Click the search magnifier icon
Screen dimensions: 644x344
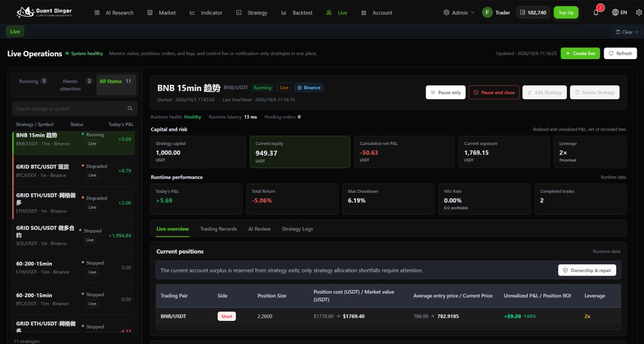tap(130, 108)
